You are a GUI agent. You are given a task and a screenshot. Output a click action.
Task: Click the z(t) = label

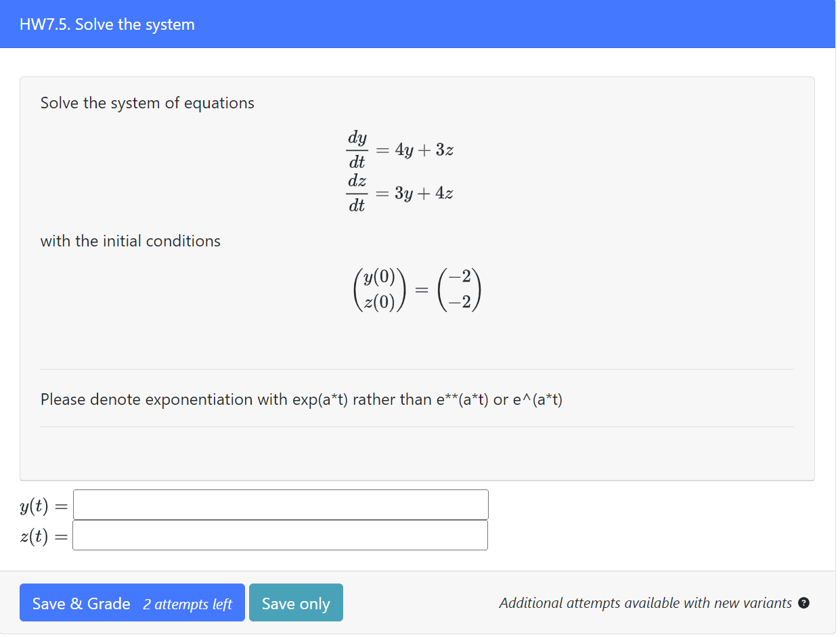[x=42, y=537]
